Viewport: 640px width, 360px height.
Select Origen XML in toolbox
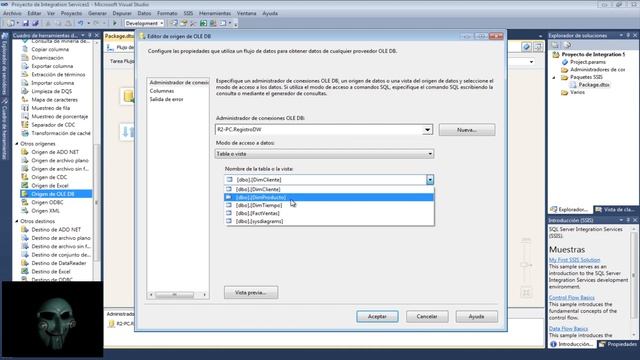[x=45, y=211]
